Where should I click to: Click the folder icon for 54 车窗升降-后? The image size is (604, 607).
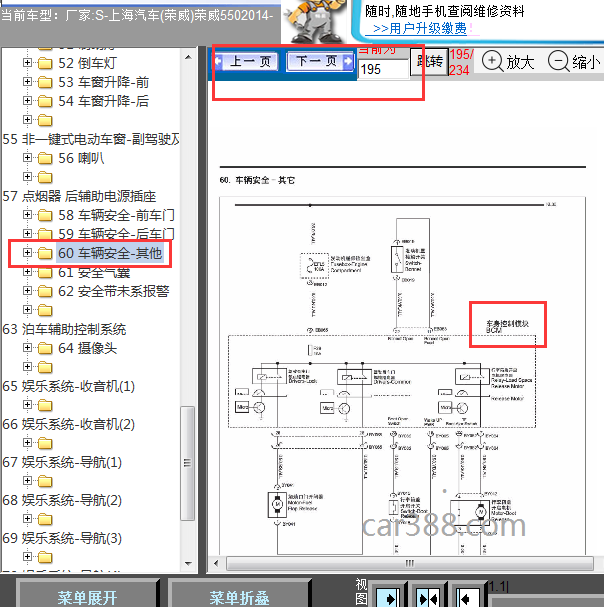45,101
